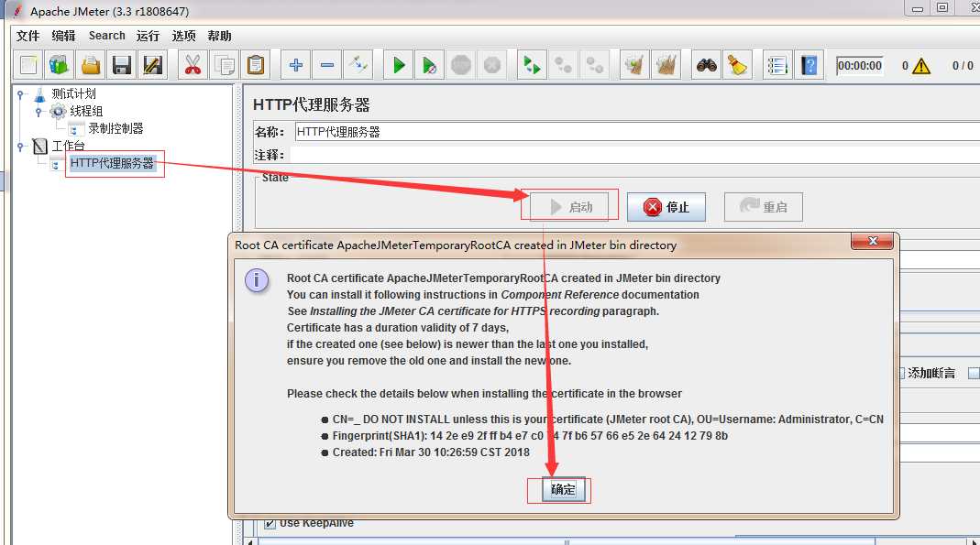
Task: Click Remote Stop All icon
Action: coord(563,65)
